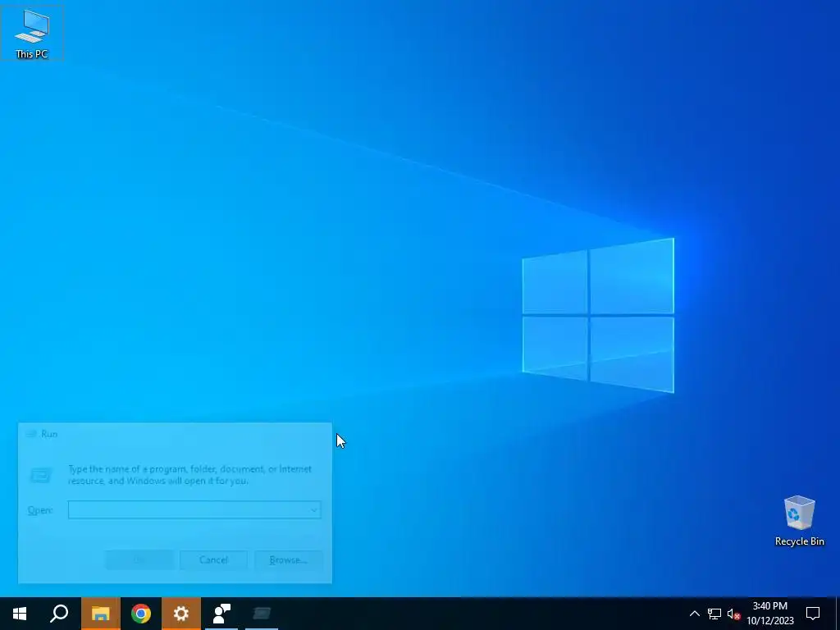Click Browse... in the Run dialog
The width and height of the screenshot is (840, 630).
click(x=288, y=559)
